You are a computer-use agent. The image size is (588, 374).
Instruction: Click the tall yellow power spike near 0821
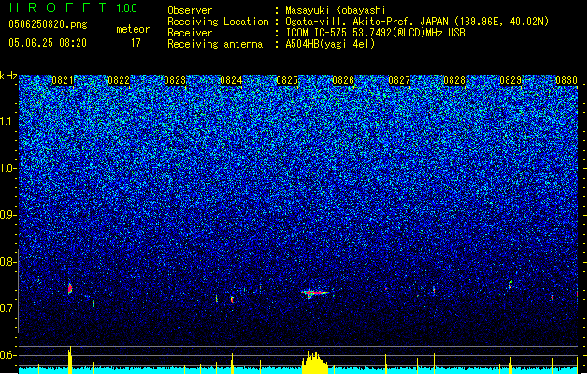(70, 360)
